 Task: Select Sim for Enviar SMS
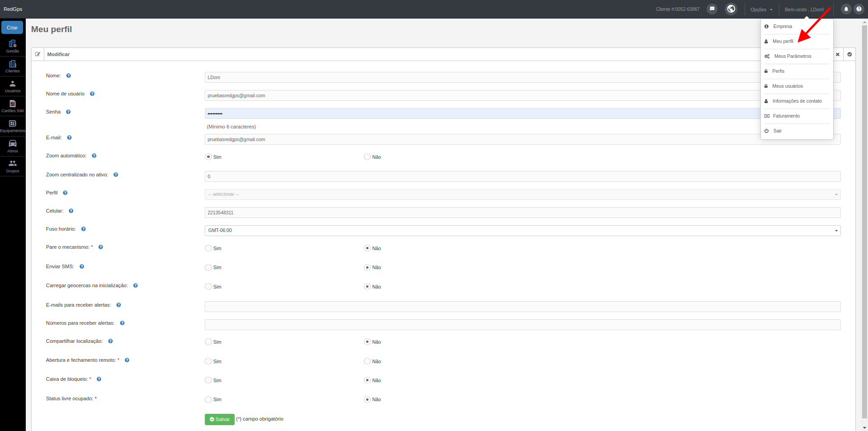[208, 267]
